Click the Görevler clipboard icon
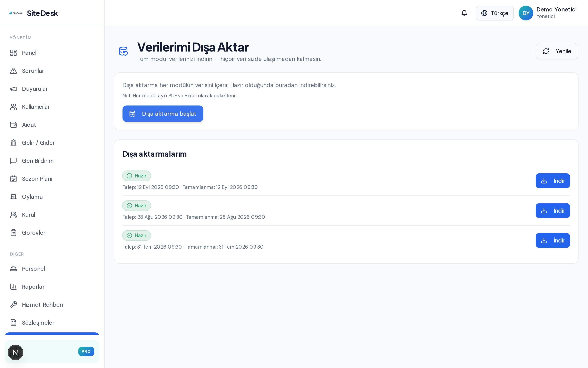 tap(14, 233)
